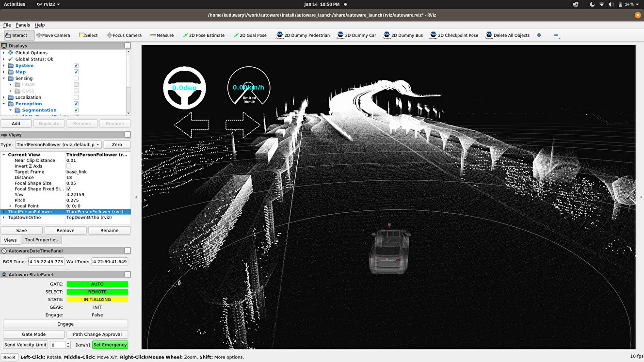The height and width of the screenshot is (362, 644).
Task: Click the Perception folder icon
Action: 11,104
